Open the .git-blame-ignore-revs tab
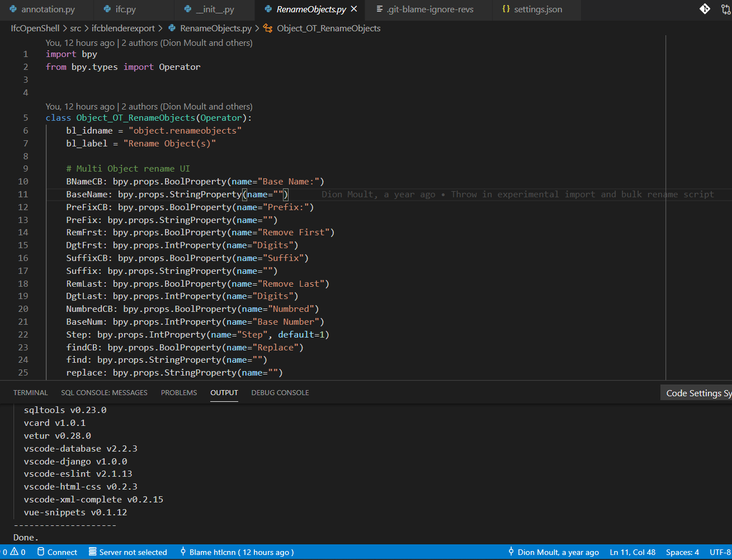The image size is (732, 560). pyautogui.click(x=424, y=9)
